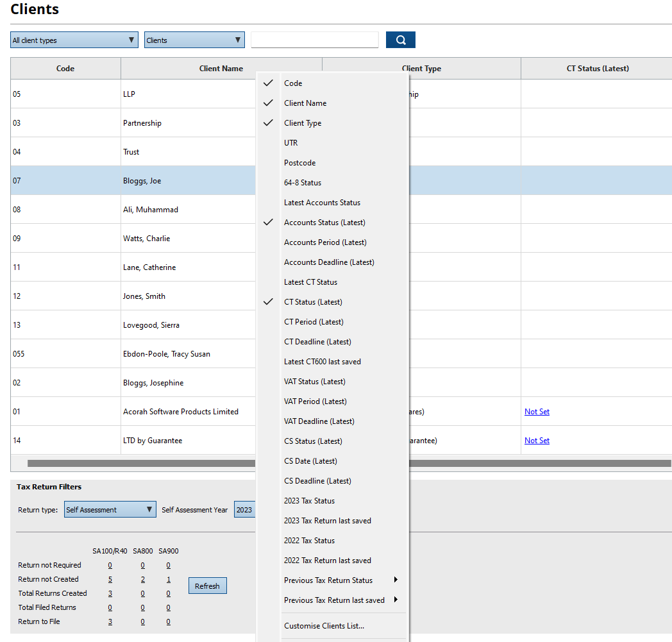This screenshot has width=672, height=642.
Task: Enable the Postcode column option
Action: [x=299, y=163]
